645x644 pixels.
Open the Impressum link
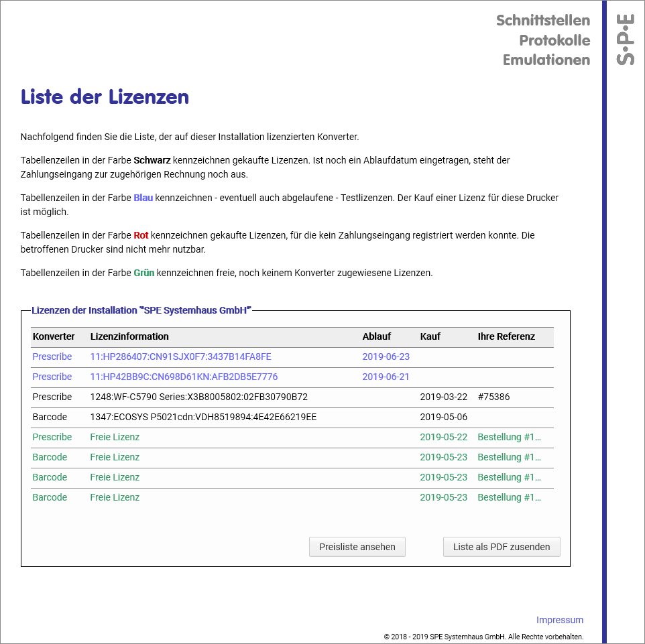click(x=559, y=620)
